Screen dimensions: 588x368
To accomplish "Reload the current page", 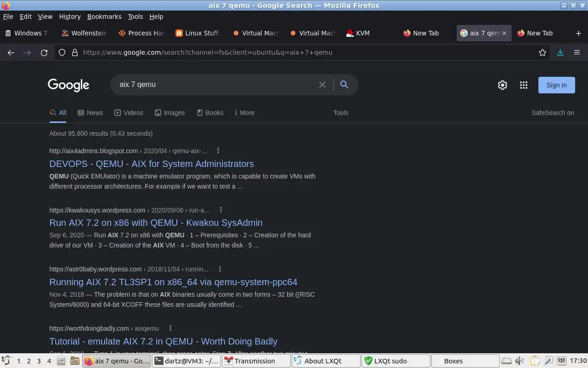I will pos(44,52).
